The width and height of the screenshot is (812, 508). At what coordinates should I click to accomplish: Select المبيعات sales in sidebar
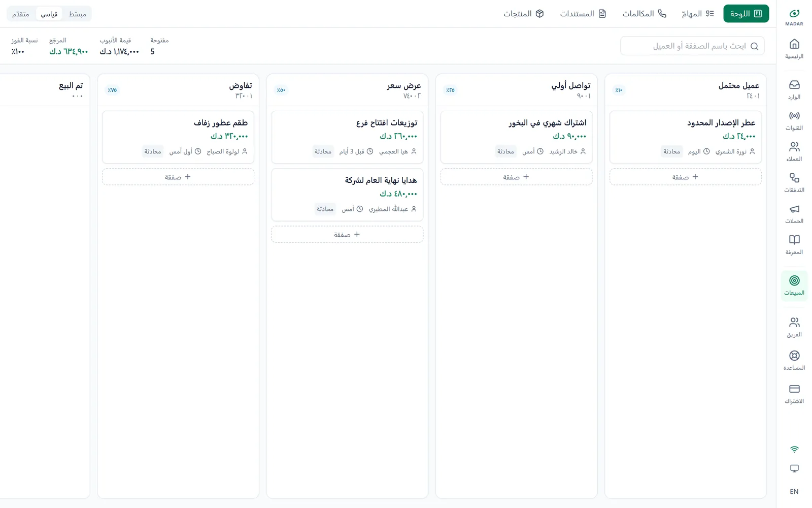point(794,285)
